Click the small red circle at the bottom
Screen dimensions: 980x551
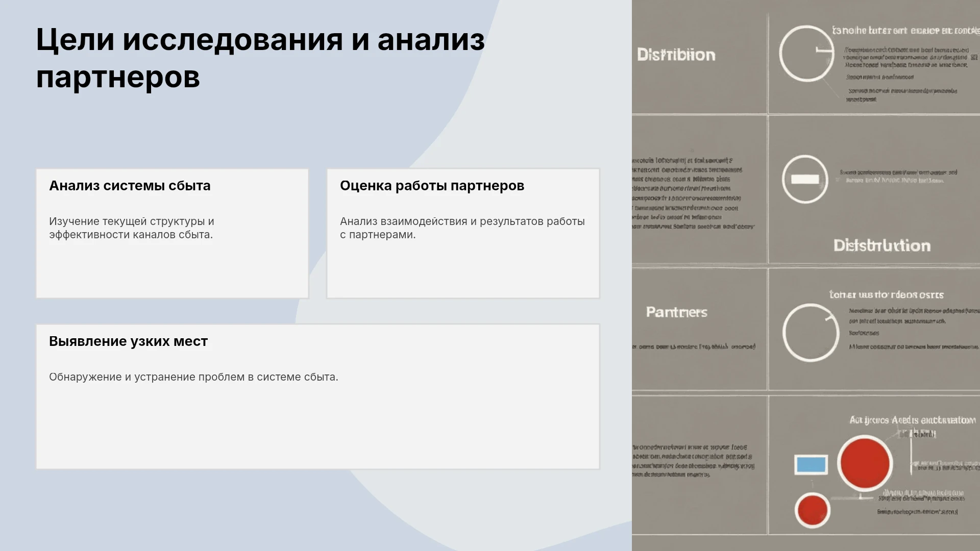pyautogui.click(x=813, y=510)
